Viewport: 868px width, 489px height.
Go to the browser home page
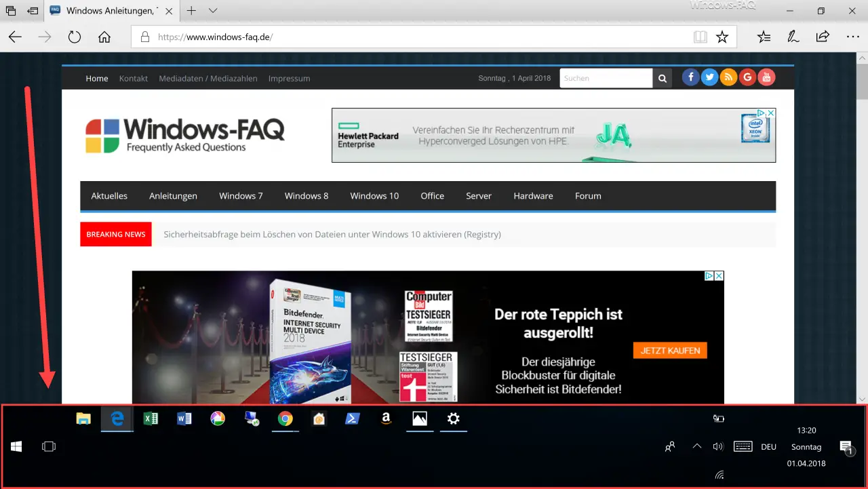click(104, 37)
